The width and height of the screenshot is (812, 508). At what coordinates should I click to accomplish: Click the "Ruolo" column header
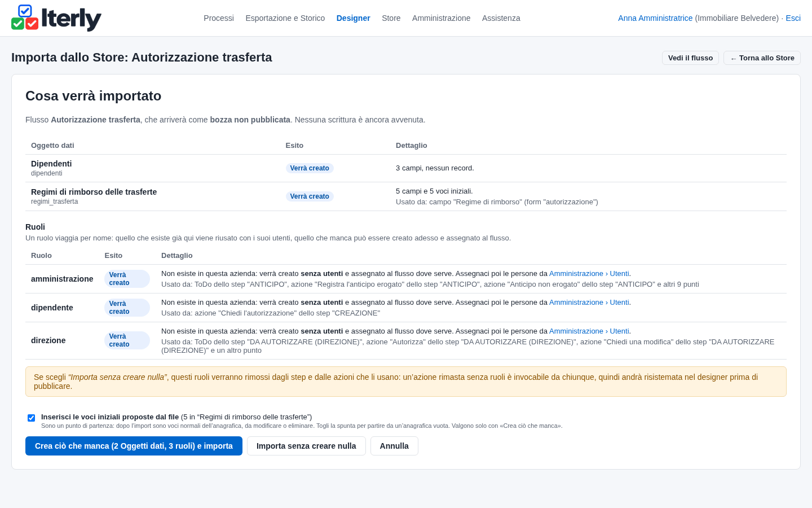coord(41,256)
